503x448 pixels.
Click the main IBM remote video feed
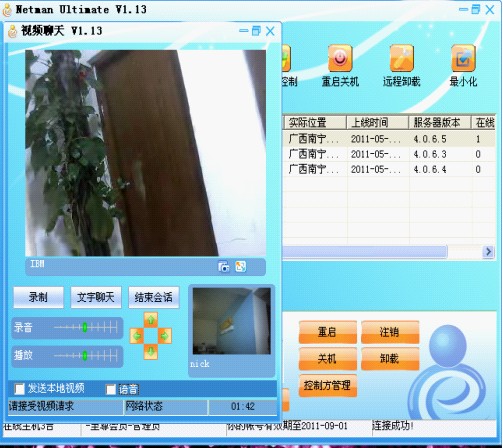pyautogui.click(x=145, y=153)
